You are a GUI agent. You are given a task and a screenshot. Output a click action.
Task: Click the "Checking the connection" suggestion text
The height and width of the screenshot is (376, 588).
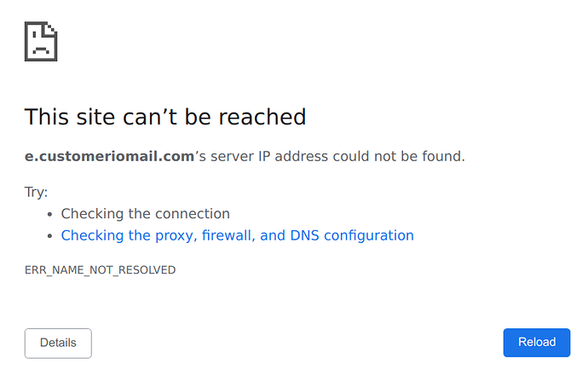(145, 214)
